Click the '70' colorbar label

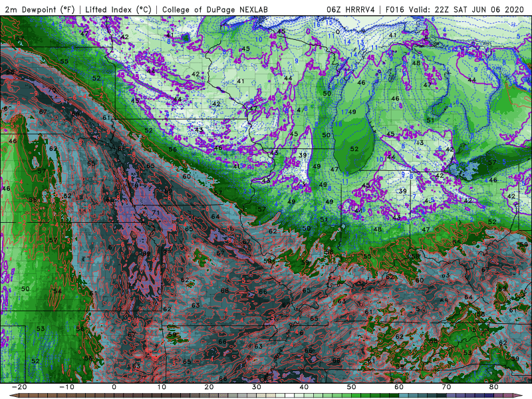(446, 387)
